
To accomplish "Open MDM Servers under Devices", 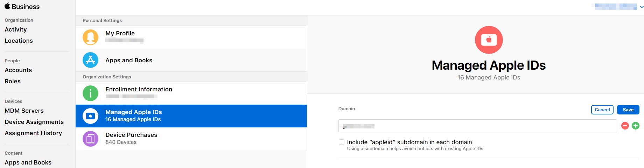I will pyautogui.click(x=24, y=111).
